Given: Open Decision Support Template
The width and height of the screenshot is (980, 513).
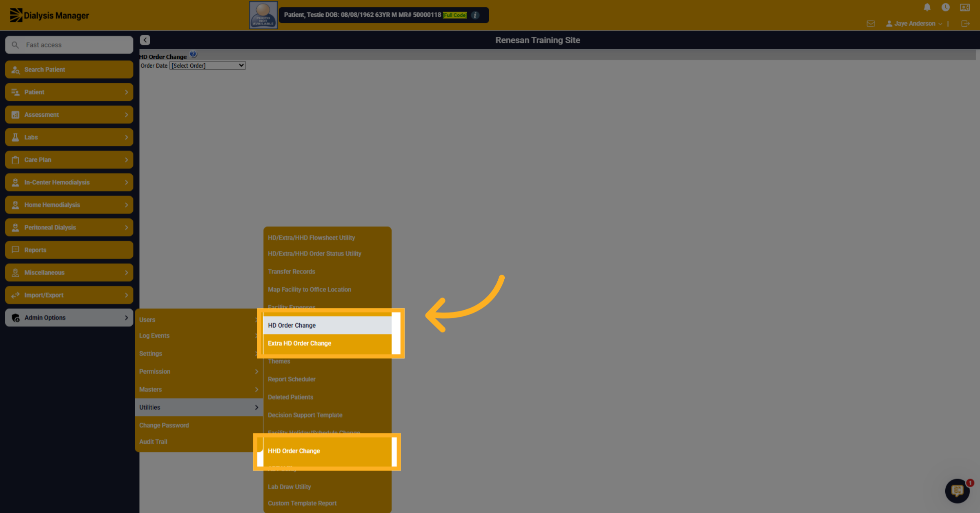Looking at the screenshot, I should 327,415.
